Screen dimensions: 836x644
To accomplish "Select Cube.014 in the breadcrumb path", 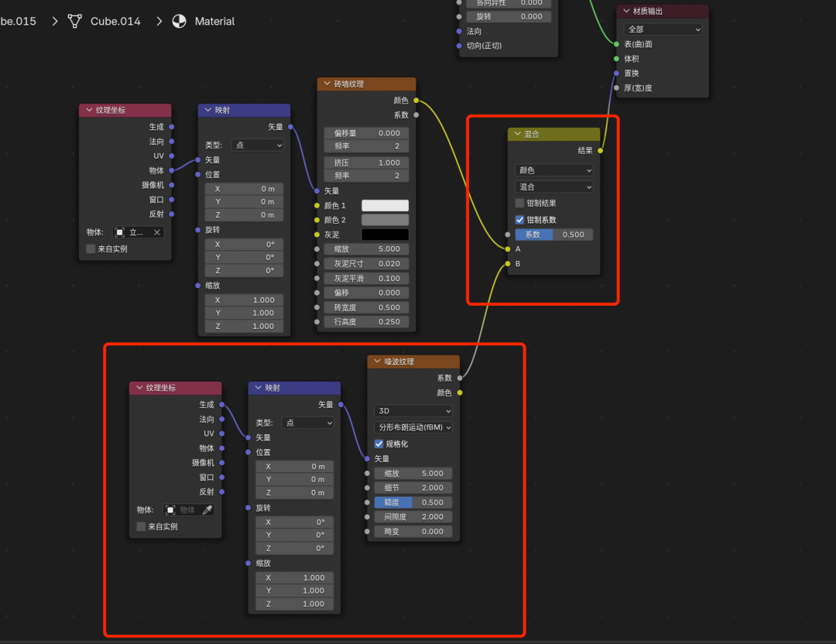I will point(115,21).
